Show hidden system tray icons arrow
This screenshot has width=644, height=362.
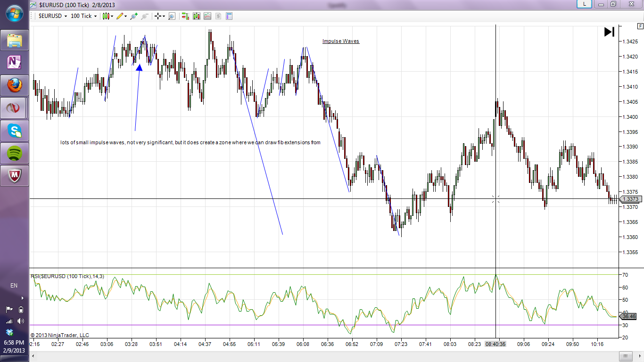[x=22, y=298]
